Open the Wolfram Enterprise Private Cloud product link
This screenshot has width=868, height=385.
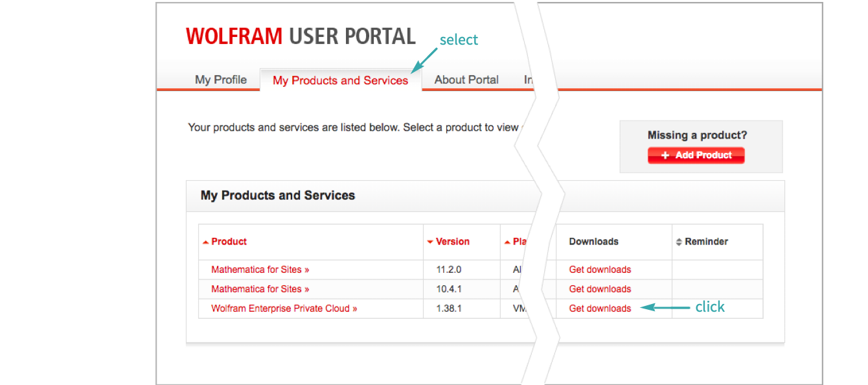coord(284,309)
